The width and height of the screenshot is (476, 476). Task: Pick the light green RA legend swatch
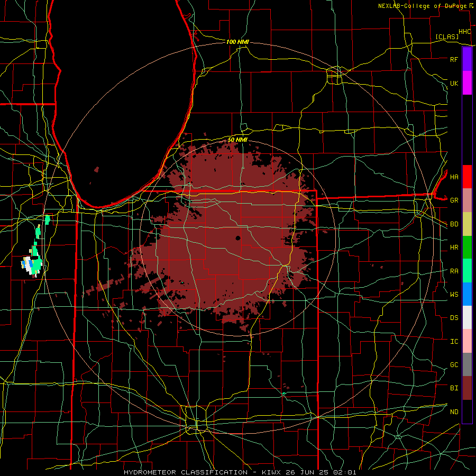click(467, 271)
